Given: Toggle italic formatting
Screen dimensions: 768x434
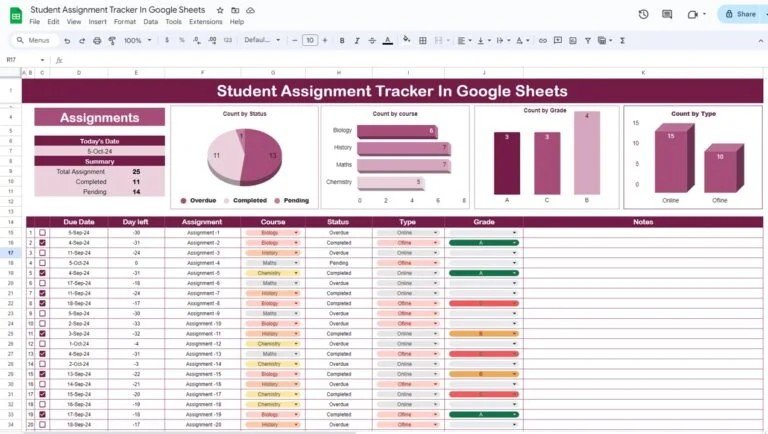Looking at the screenshot, I should click(x=357, y=41).
